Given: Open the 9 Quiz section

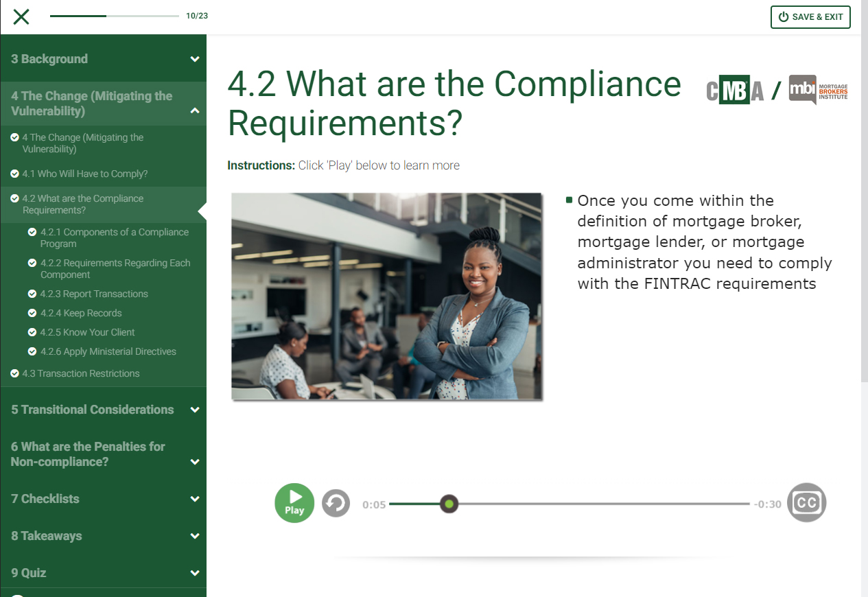Looking at the screenshot, I should point(29,573).
